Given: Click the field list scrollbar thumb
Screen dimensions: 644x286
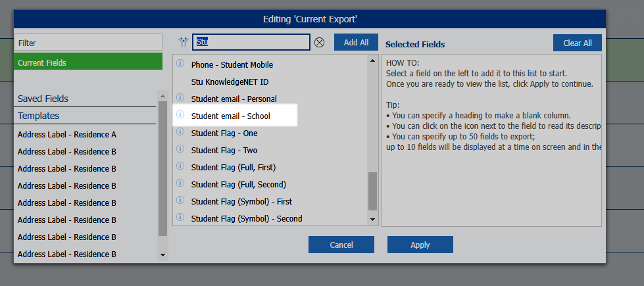Looking at the screenshot, I should click(372, 191).
